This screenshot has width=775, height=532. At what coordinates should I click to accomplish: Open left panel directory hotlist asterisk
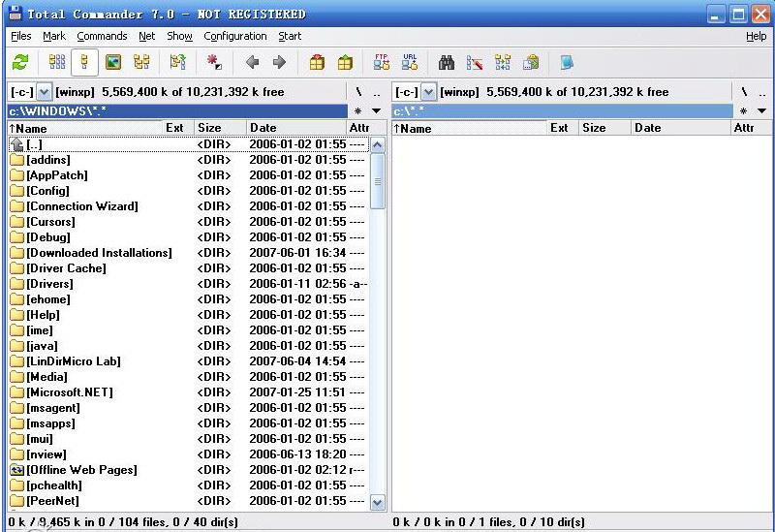[x=357, y=111]
